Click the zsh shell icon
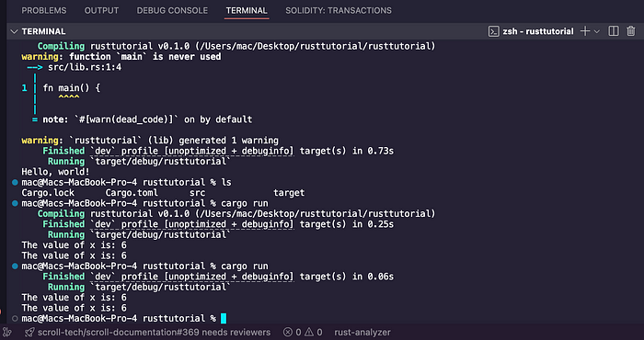644x340 pixels. [494, 31]
